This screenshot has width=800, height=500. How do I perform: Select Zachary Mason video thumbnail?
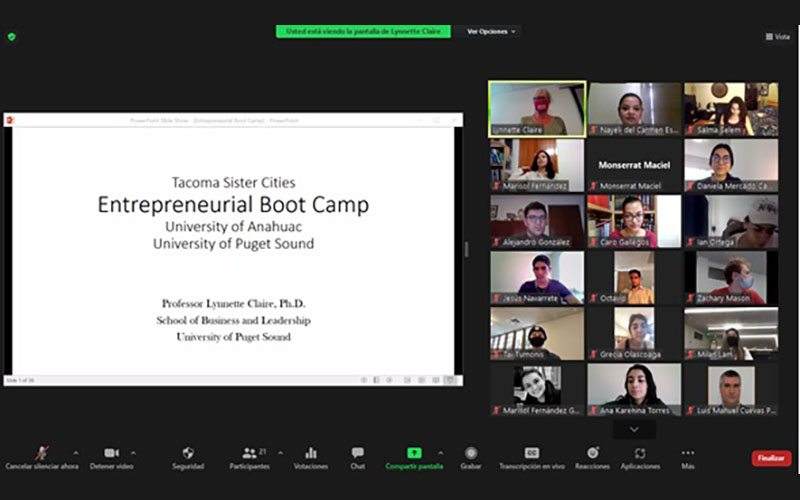pyautogui.click(x=731, y=278)
